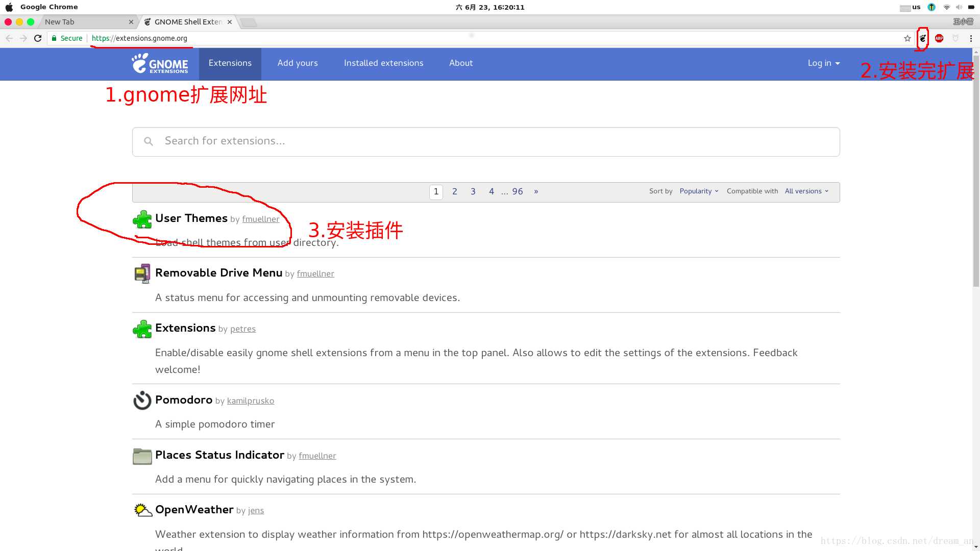Click the battery icon in the top bar
This screenshot has width=980, height=551.
(970, 7)
